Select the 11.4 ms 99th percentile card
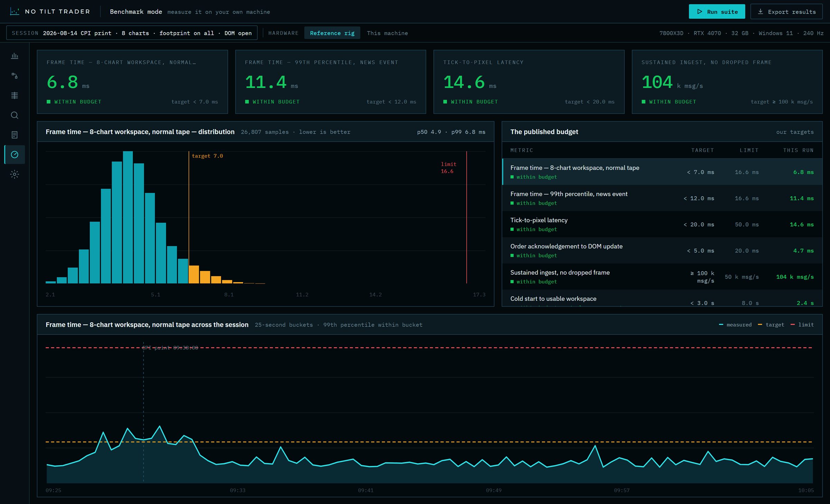The width and height of the screenshot is (830, 504). [330, 82]
